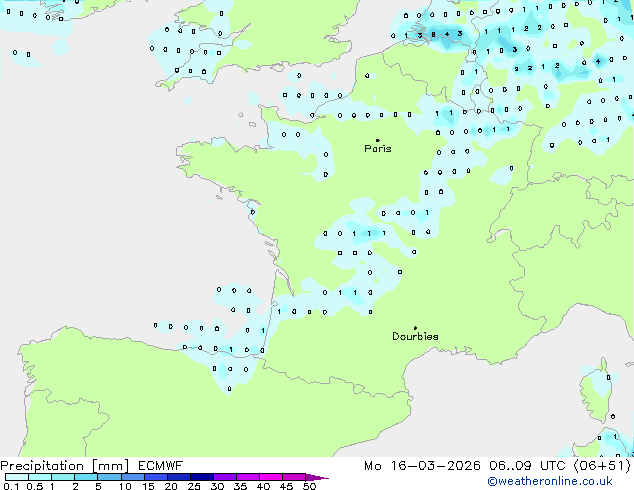This screenshot has height=490, width=634.
Task: Click the 0.5–1 mm legend swatch
Action: tap(40, 477)
